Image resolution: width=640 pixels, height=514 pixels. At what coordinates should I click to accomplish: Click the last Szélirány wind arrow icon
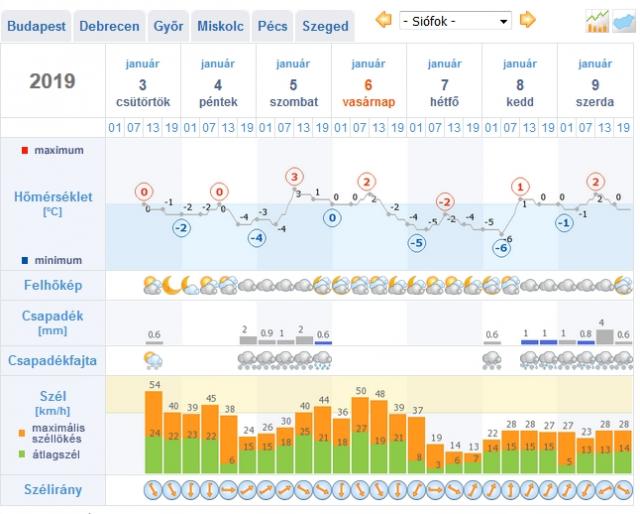623,490
